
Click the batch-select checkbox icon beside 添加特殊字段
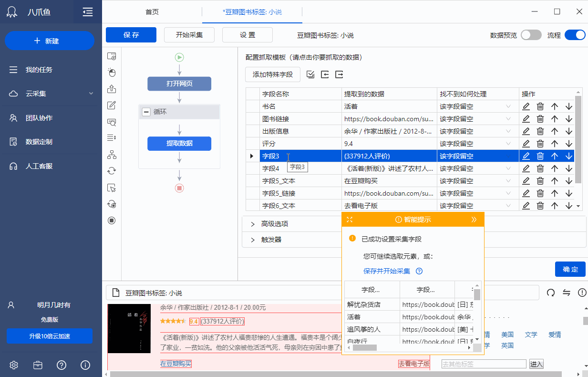(310, 74)
